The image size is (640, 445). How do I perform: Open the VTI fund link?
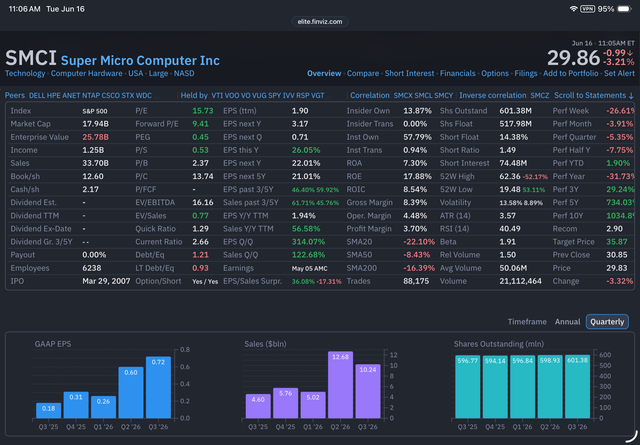217,96
